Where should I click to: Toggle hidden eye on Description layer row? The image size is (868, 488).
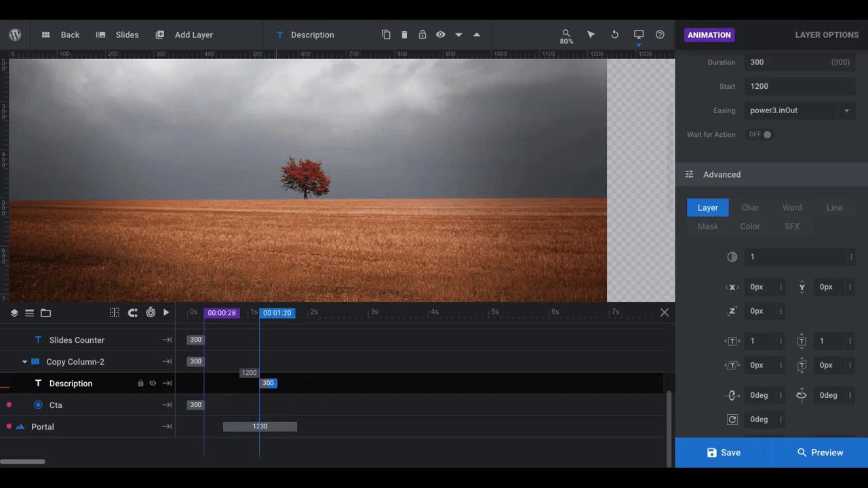pos(153,384)
